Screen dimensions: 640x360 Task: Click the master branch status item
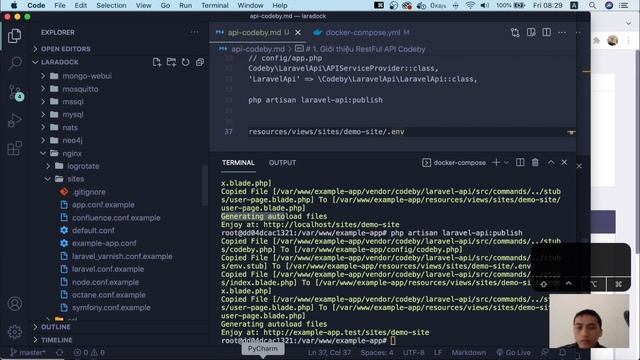tap(28, 353)
